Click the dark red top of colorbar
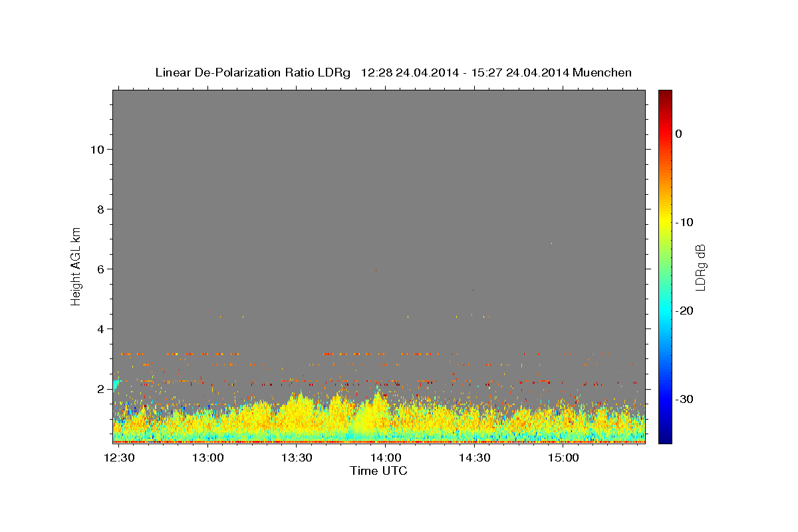 click(665, 94)
